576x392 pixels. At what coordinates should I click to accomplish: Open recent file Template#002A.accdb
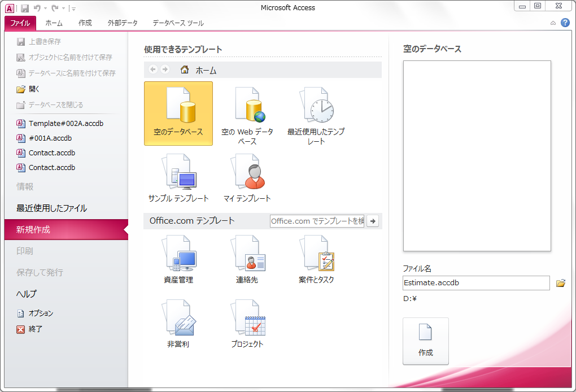[66, 124]
